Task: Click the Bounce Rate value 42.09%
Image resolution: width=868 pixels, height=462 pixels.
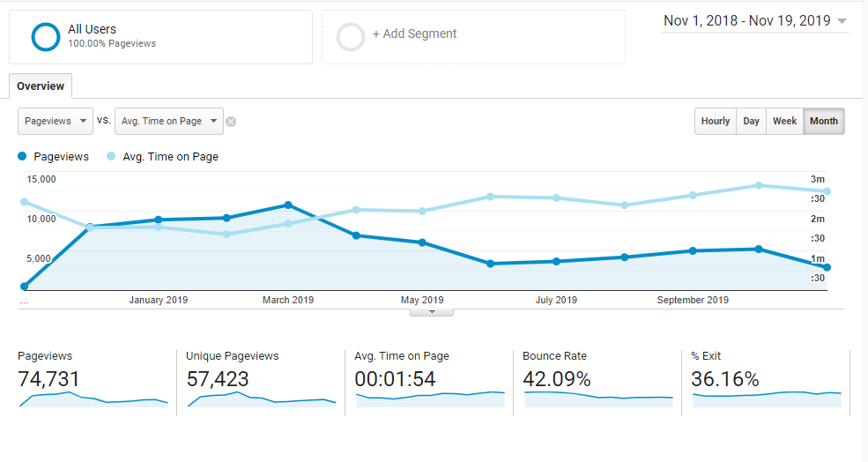Action: point(557,379)
